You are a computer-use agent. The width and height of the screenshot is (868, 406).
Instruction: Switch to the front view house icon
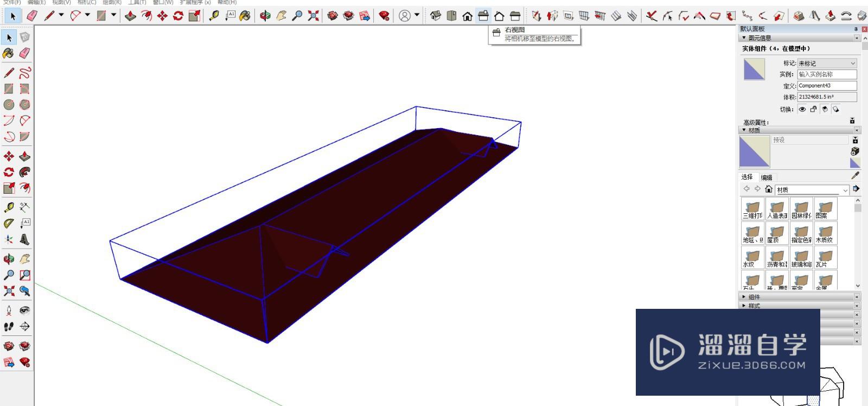pos(467,16)
